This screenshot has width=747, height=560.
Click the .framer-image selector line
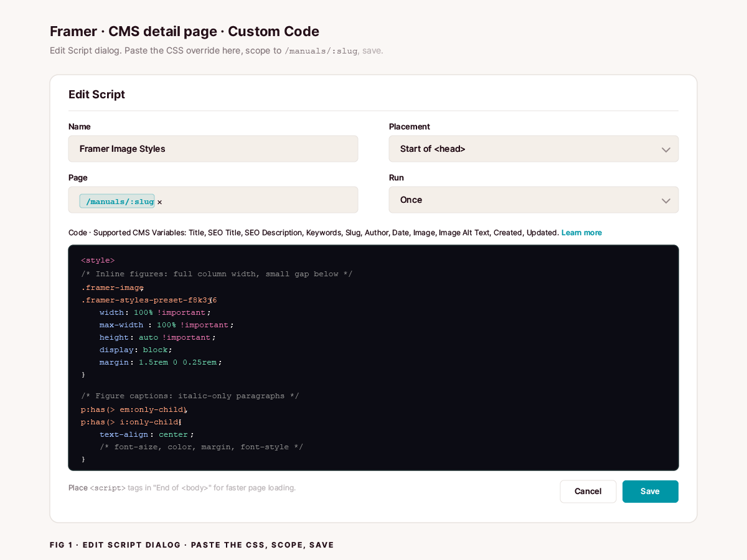(x=112, y=287)
